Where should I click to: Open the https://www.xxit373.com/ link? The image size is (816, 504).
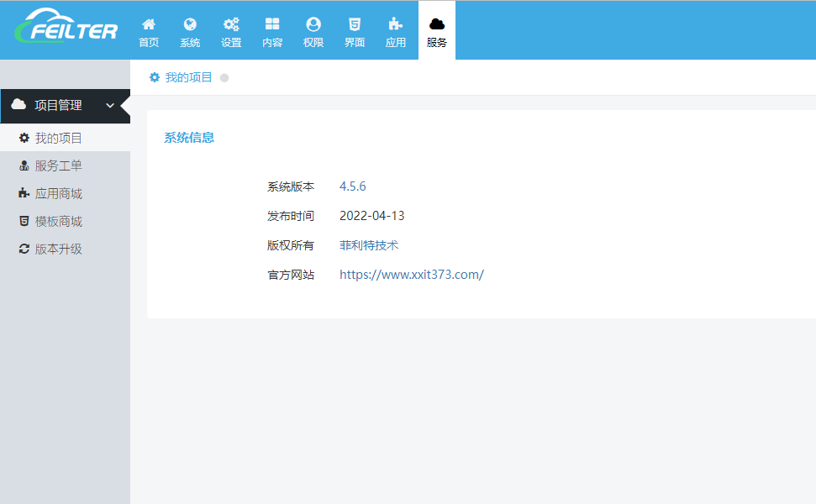(412, 275)
